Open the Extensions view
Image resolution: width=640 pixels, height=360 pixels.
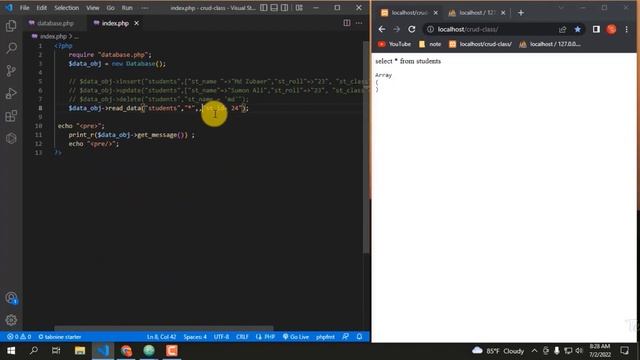11,116
